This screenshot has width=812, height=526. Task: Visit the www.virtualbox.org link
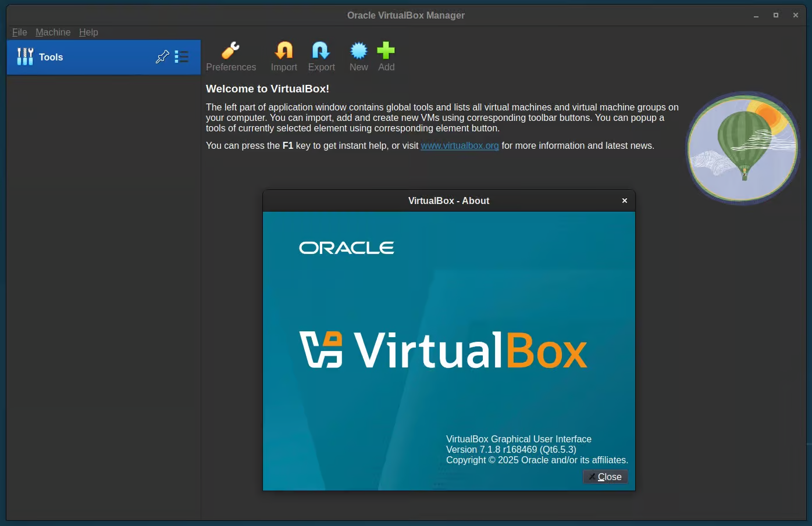pyautogui.click(x=460, y=146)
